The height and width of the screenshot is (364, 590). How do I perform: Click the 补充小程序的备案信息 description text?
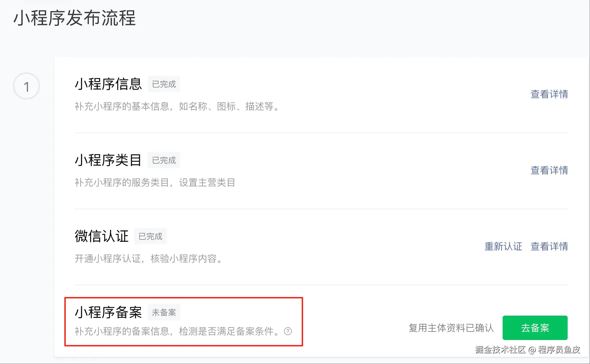coord(122,331)
